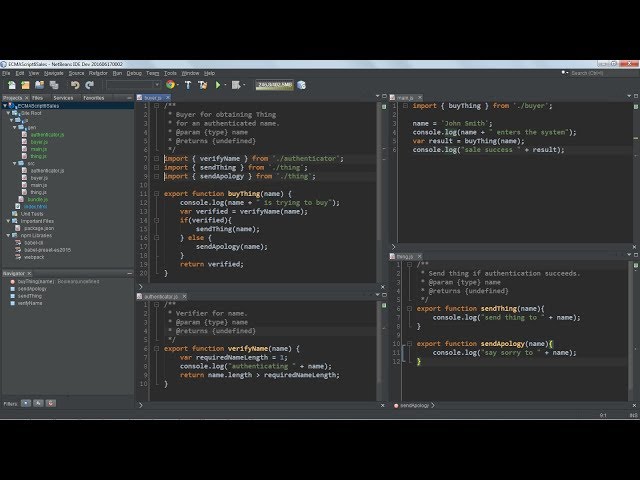Click the memory usage bar in the toolbar
The image size is (640, 480).
click(x=274, y=85)
